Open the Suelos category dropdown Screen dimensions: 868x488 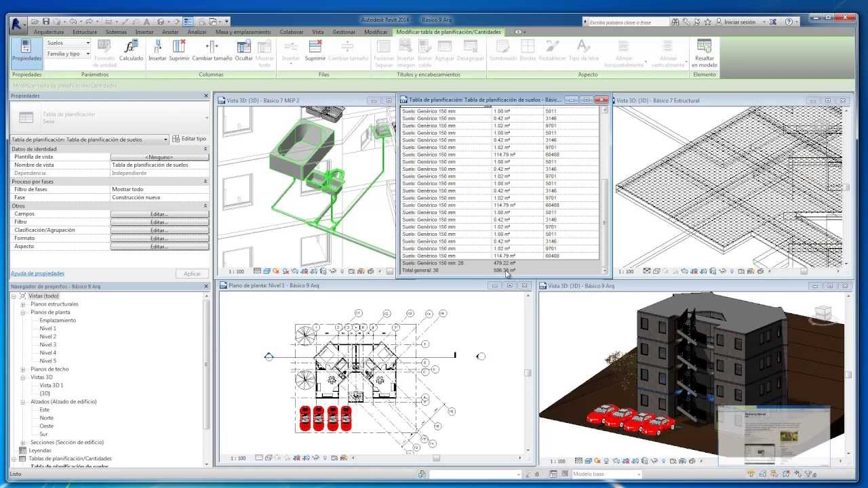[x=68, y=43]
